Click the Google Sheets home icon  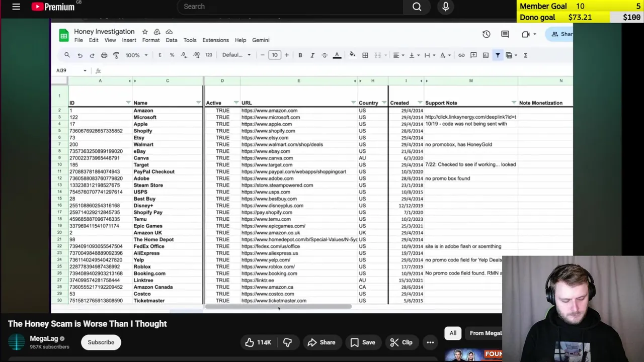63,35
